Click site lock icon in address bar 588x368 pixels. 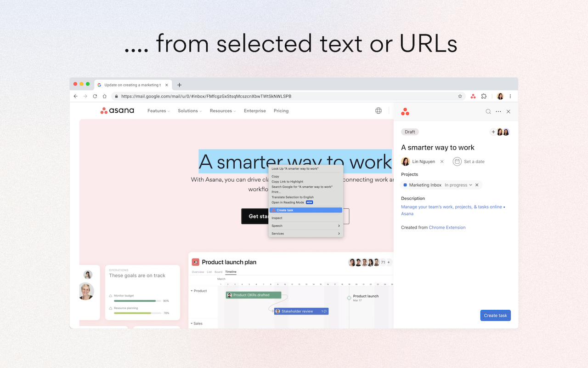pyautogui.click(x=116, y=97)
